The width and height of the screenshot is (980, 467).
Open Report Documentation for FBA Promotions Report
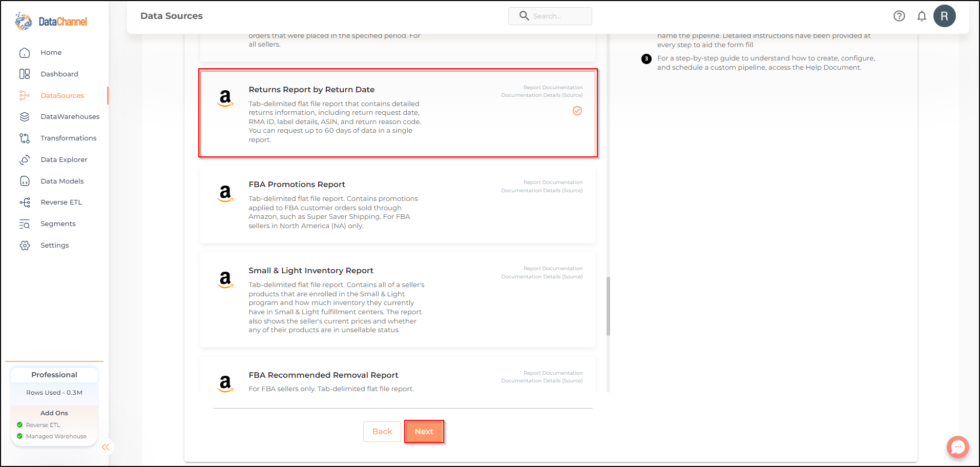[x=553, y=182]
